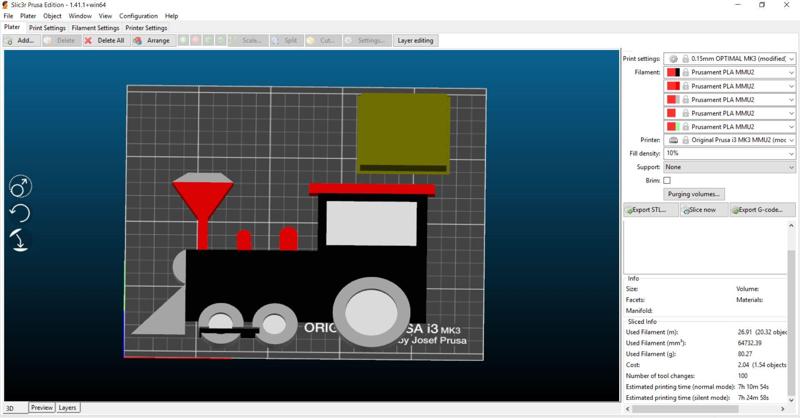Click the Split toolbar button
This screenshot has width=800, height=418.
click(x=286, y=40)
